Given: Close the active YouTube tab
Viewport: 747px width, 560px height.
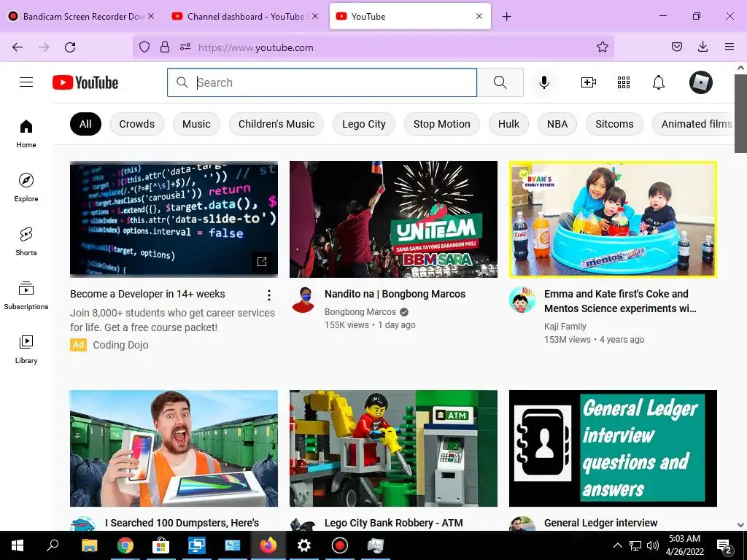Looking at the screenshot, I should coord(479,16).
